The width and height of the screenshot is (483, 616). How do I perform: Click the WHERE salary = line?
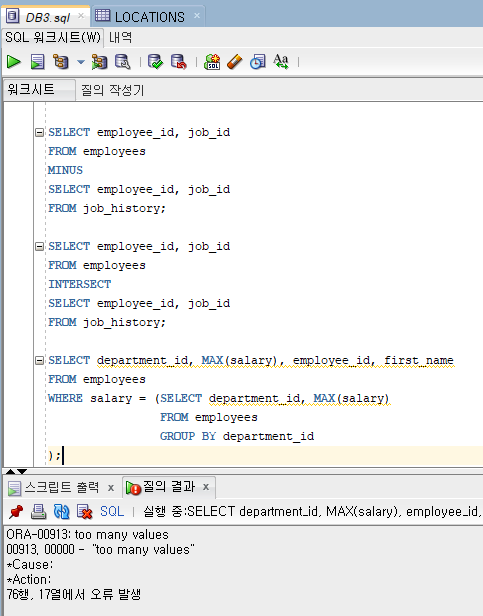(x=219, y=398)
